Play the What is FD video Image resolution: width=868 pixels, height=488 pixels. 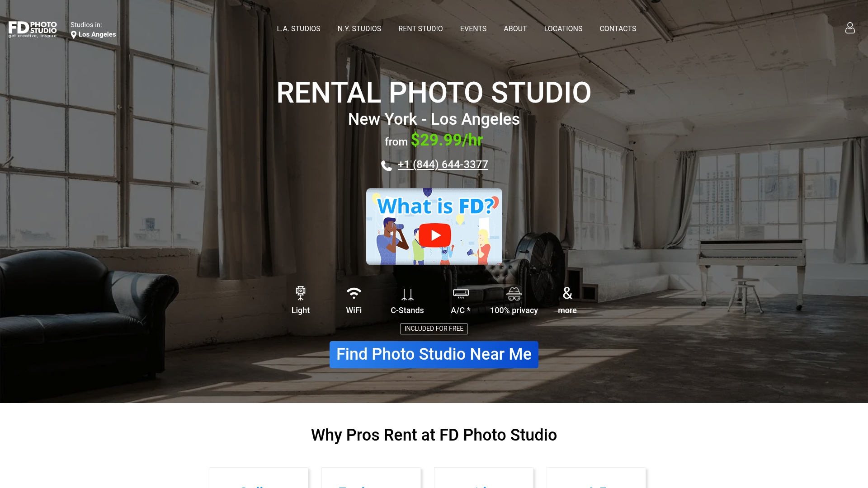tap(434, 235)
